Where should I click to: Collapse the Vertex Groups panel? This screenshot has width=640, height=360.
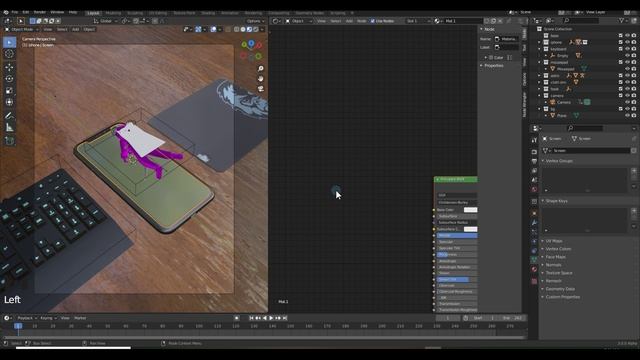(x=559, y=161)
